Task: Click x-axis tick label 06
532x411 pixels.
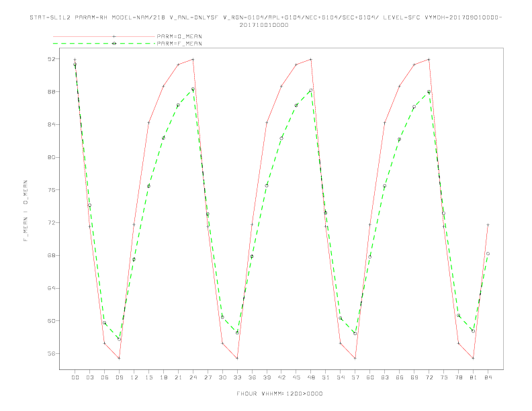Action: click(x=105, y=377)
